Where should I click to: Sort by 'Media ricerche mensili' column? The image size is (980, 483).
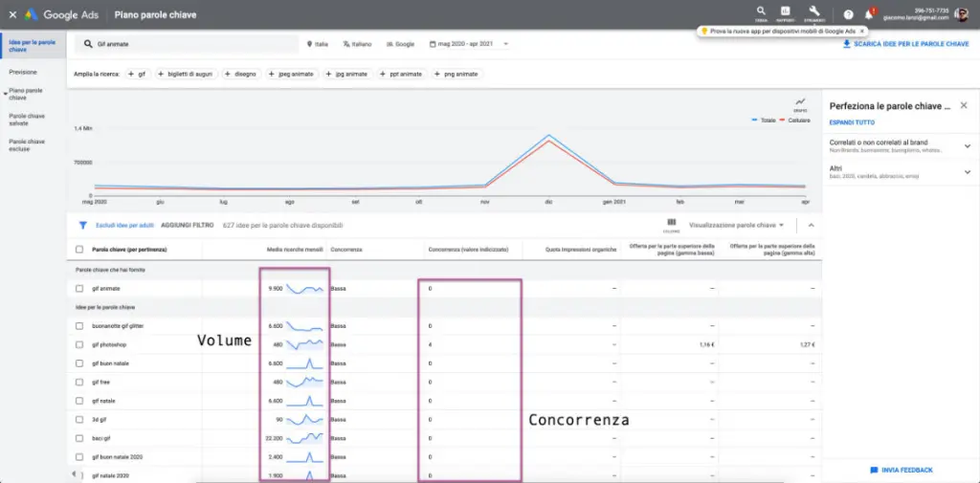click(295, 250)
